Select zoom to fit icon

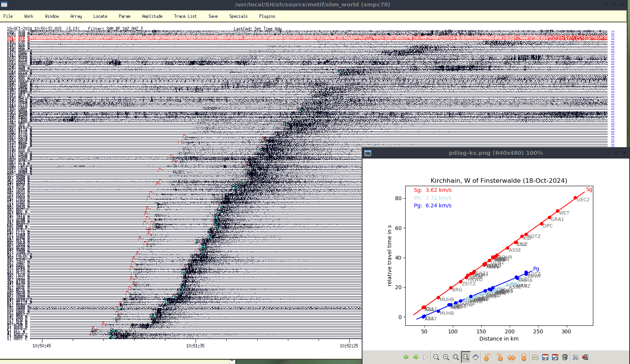pyautogui.click(x=456, y=357)
